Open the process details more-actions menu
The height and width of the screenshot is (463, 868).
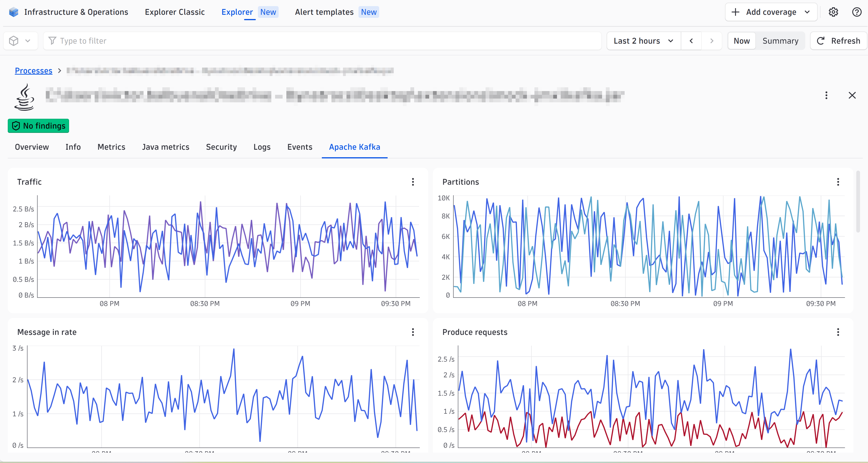pyautogui.click(x=826, y=95)
